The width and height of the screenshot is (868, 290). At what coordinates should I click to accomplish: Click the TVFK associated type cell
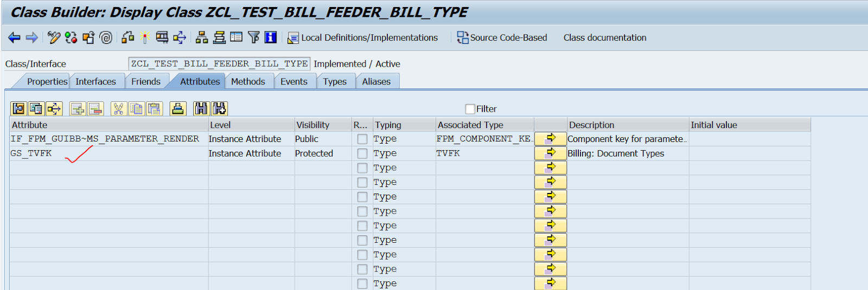click(484, 153)
